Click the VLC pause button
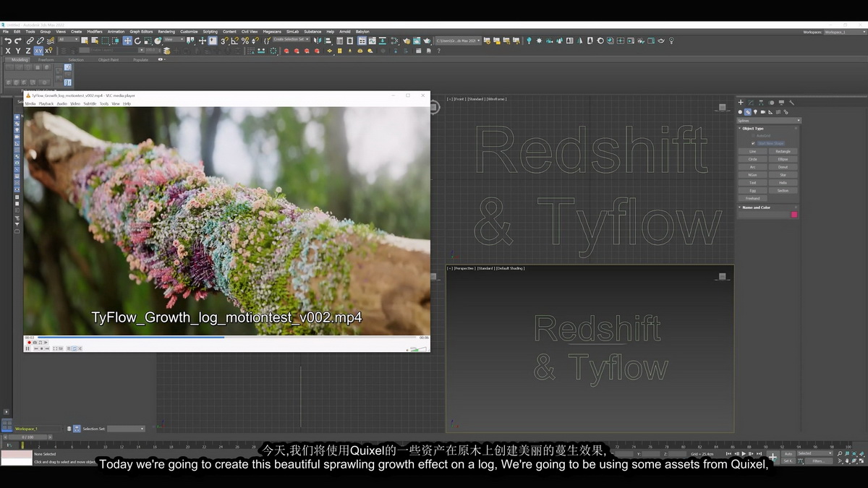The width and height of the screenshot is (868, 488). [27, 348]
